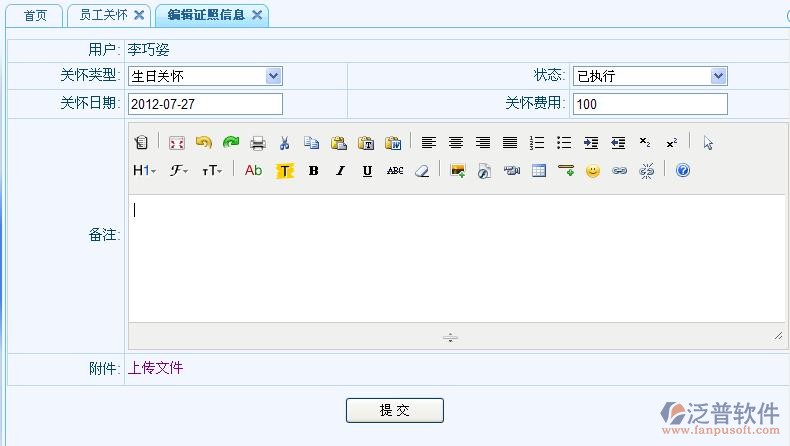Clear formatting with eraser icon
Screen dimensions: 790x446
click(x=422, y=171)
